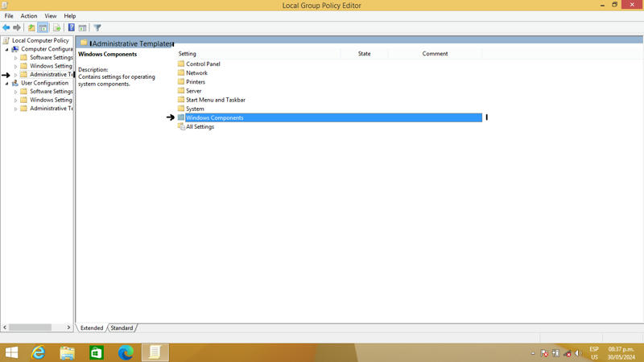Click the Group Policy Editor taskbar button
Image resolution: width=644 pixels, height=362 pixels.
click(155, 352)
